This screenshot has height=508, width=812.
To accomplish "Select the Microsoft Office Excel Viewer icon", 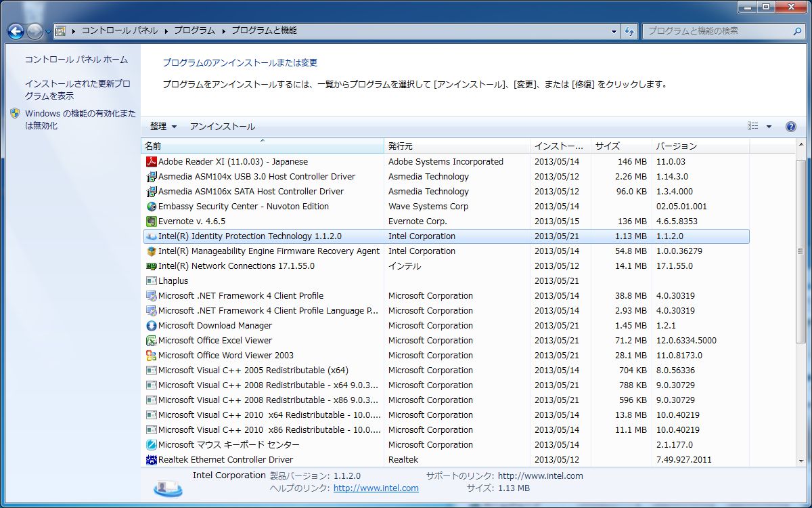I will coord(152,341).
